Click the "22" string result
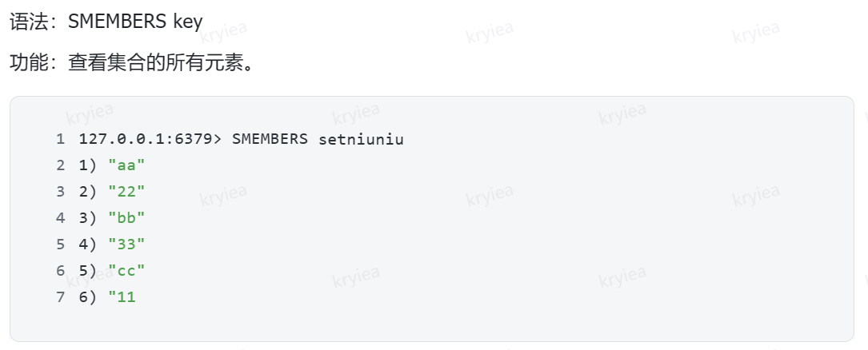 [126, 192]
